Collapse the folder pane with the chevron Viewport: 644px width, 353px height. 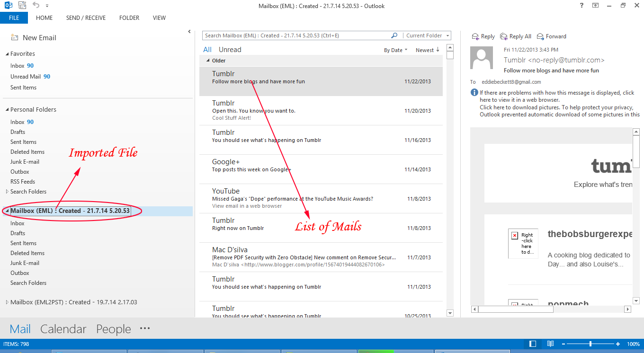tap(189, 32)
